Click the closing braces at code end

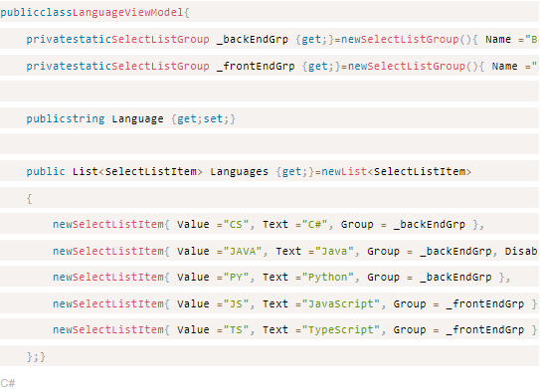(36, 356)
